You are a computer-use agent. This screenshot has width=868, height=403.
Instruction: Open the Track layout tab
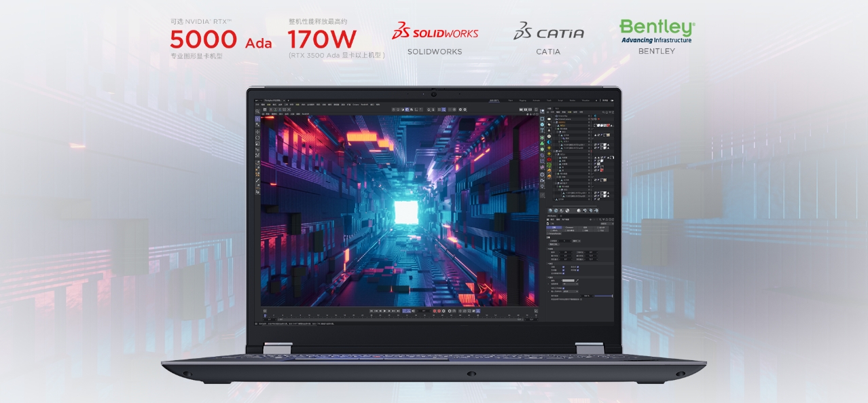[549, 101]
